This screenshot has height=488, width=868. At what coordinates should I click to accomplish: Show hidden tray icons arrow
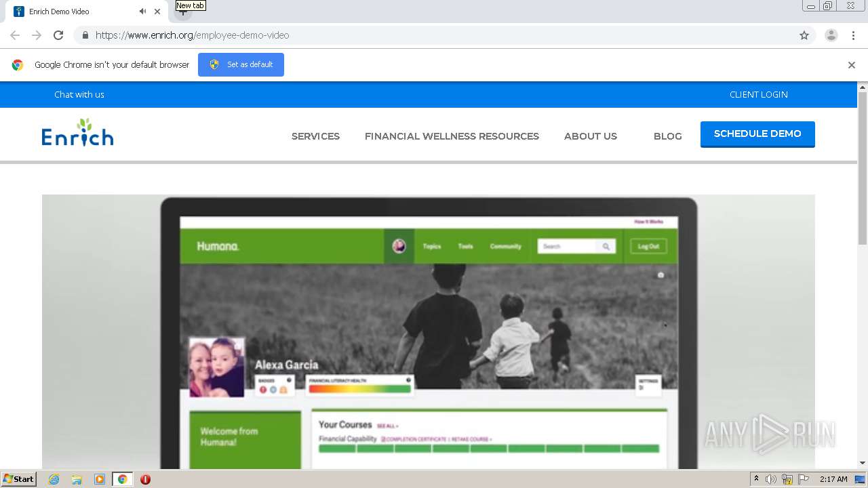(x=756, y=479)
